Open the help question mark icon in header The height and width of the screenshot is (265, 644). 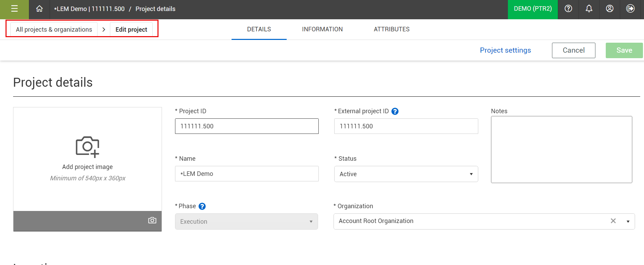pyautogui.click(x=568, y=9)
